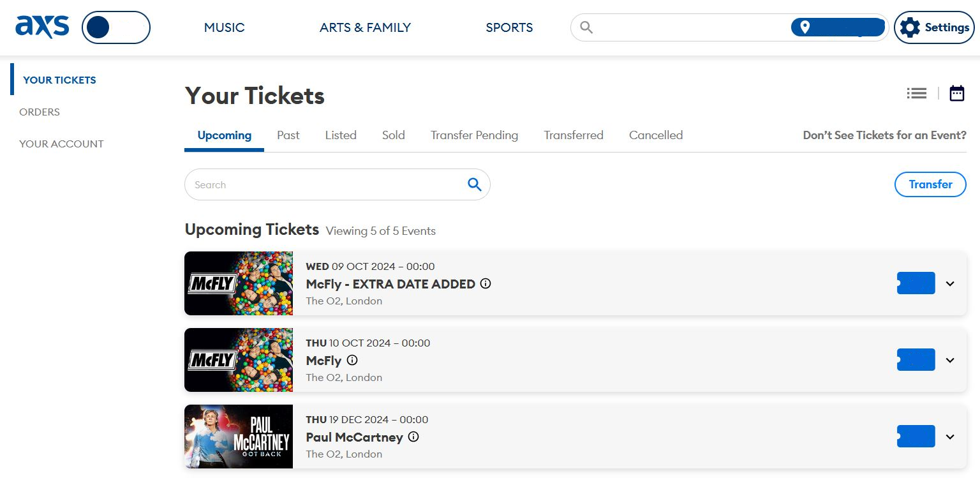The image size is (980, 478).
Task: Click Paul McCartney Got Back thumbnail
Action: pos(239,437)
